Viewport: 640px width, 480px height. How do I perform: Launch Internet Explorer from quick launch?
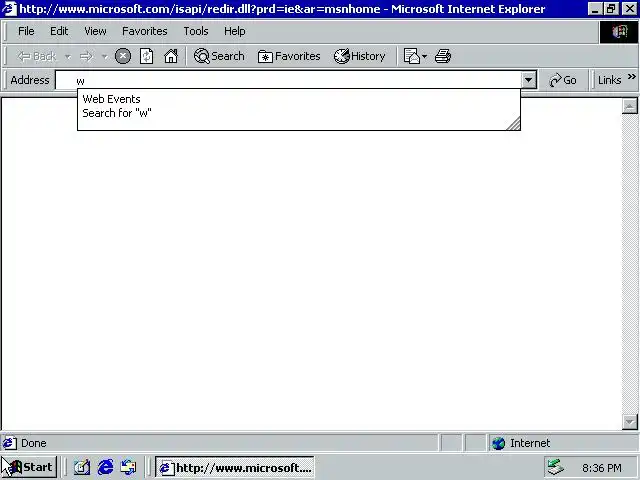coord(105,467)
